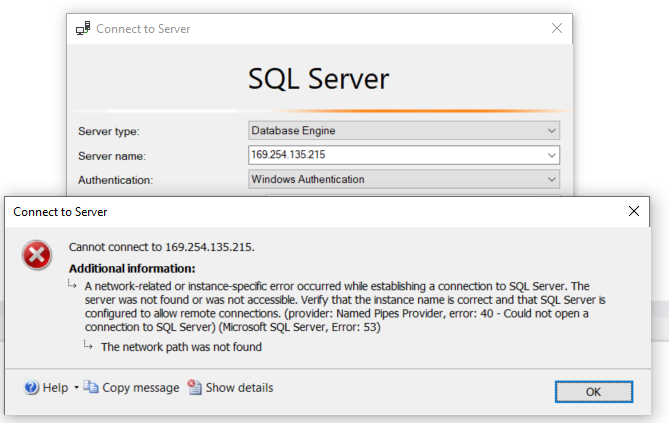Screen dimensions: 669x423
Task: Click the red error X icon
Action: click(37, 255)
